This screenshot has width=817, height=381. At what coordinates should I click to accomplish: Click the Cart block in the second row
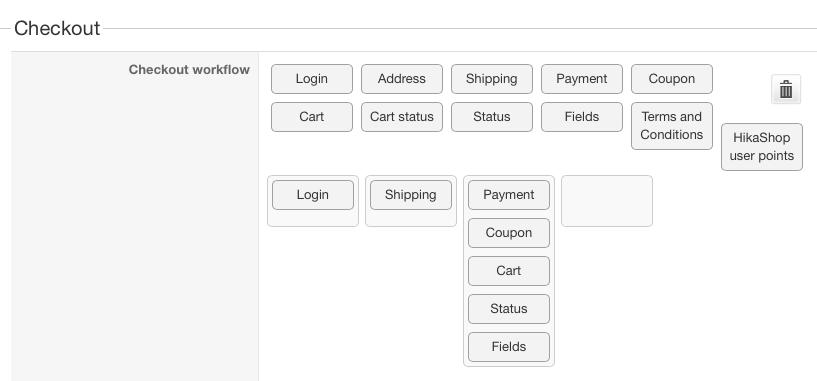[x=312, y=117]
